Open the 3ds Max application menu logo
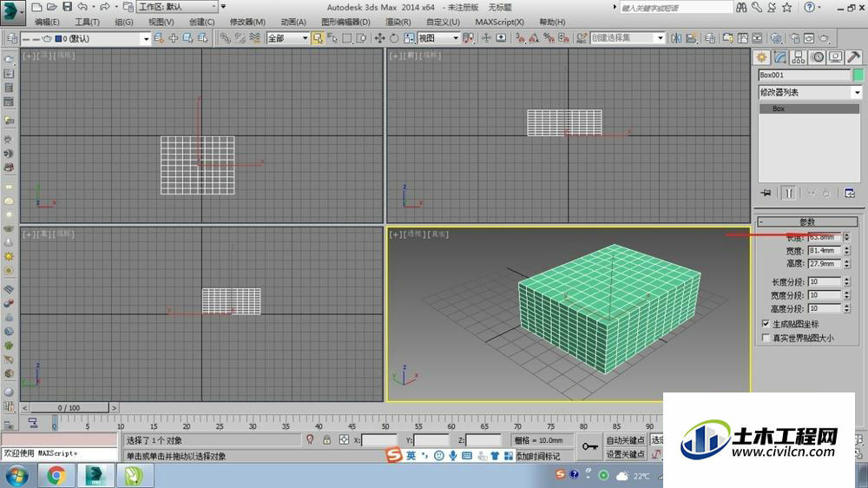The image size is (868, 488). (x=12, y=12)
